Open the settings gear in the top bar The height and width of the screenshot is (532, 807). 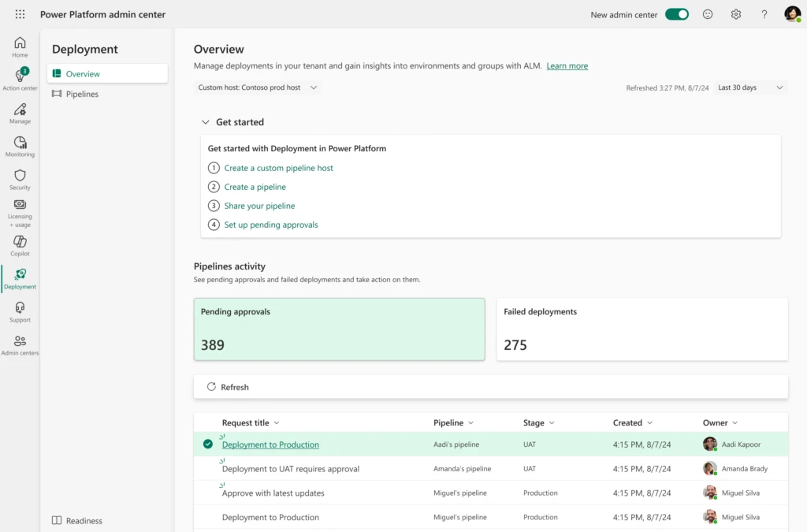735,14
